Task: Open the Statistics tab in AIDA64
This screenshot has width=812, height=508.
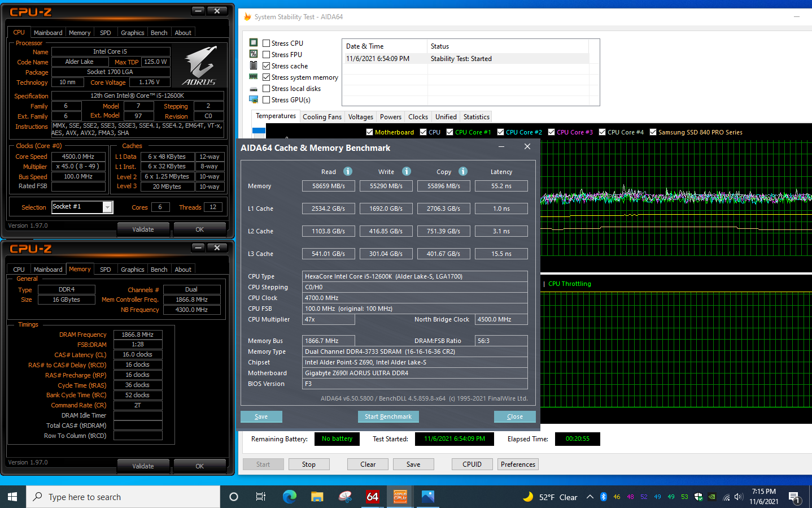Action: [476, 117]
